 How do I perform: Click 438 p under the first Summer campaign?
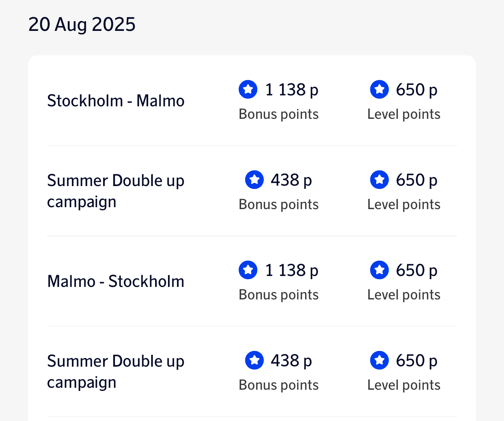tap(291, 180)
